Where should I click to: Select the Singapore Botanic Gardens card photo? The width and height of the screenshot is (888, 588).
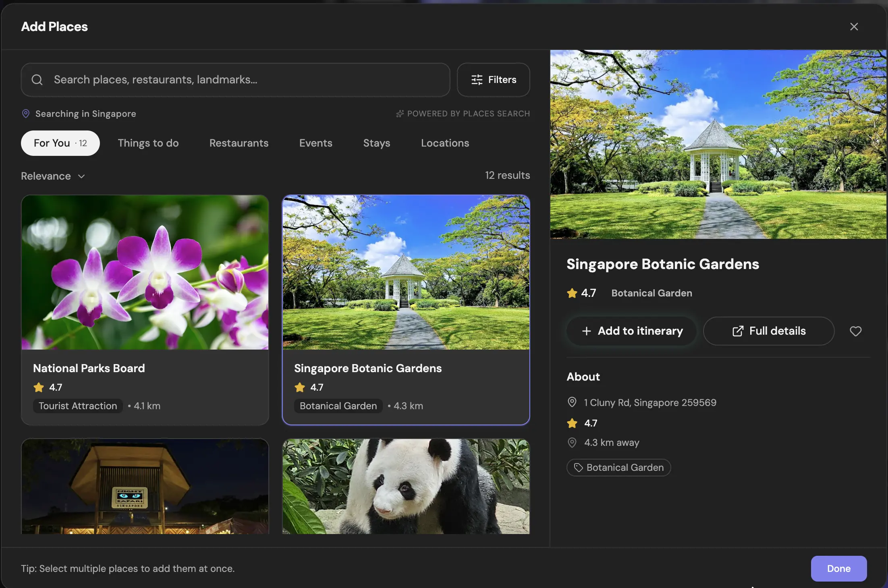406,272
